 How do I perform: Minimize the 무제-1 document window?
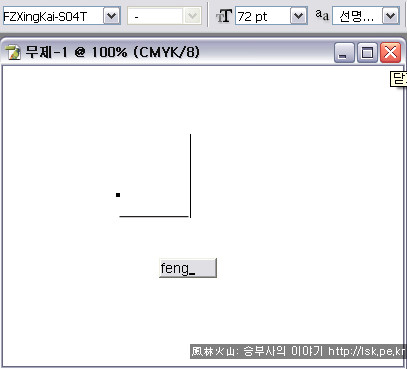pos(344,53)
